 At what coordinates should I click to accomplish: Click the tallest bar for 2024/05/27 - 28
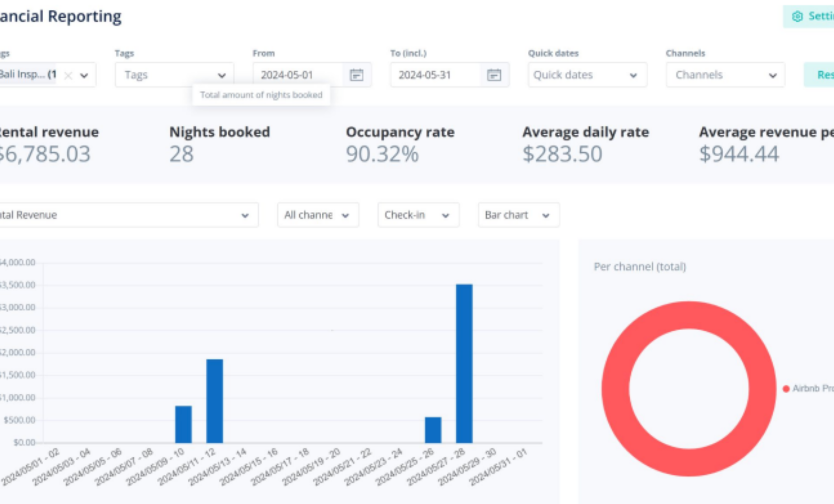(464, 364)
